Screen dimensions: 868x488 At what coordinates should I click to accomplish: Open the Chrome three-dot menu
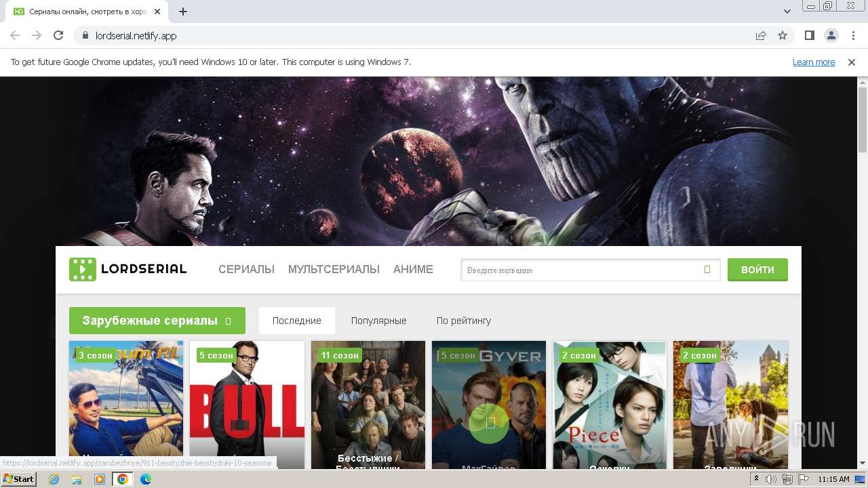852,35
